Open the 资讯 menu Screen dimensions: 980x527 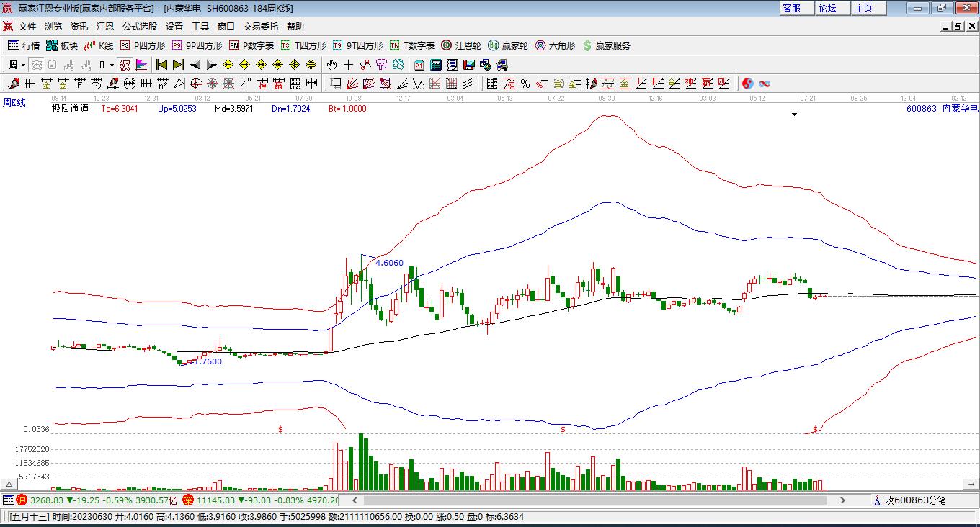coord(79,27)
